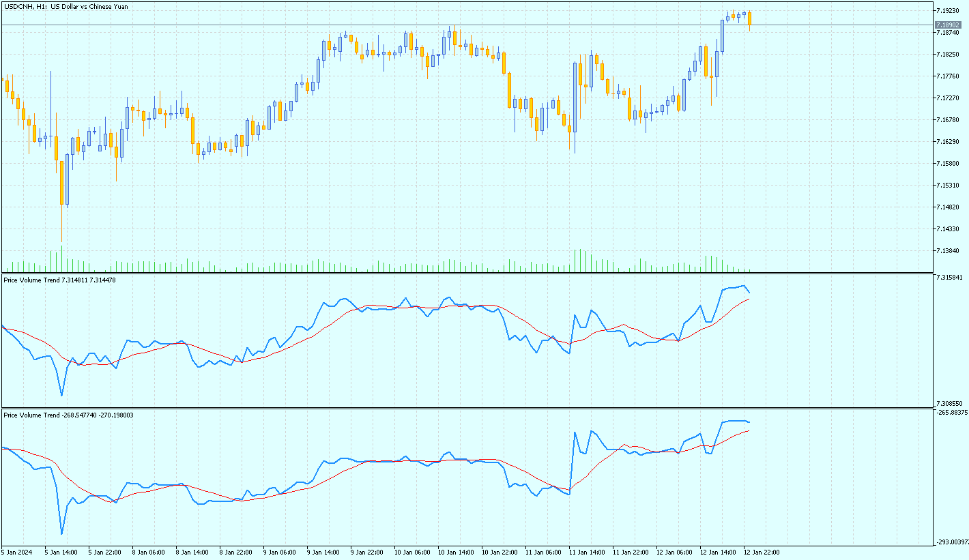The image size is (969, 560).
Task: Click the 9 Jan 14:00 time label
Action: (x=323, y=552)
